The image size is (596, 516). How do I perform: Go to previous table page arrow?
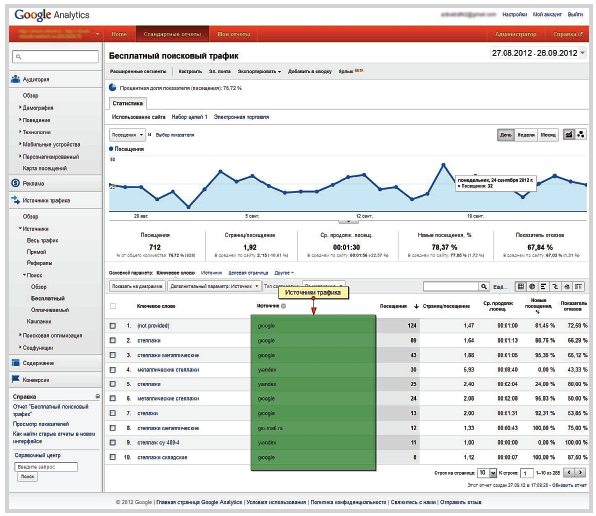tap(569, 473)
